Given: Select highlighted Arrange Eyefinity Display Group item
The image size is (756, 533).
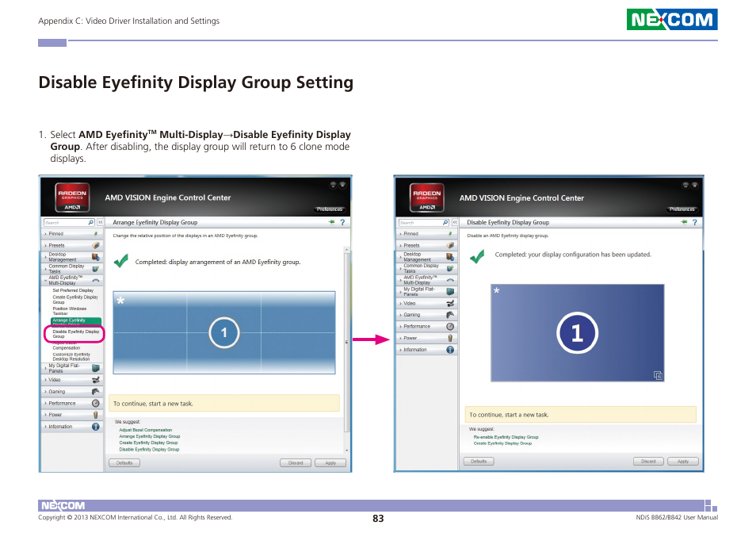Looking at the screenshot, I should [76, 322].
